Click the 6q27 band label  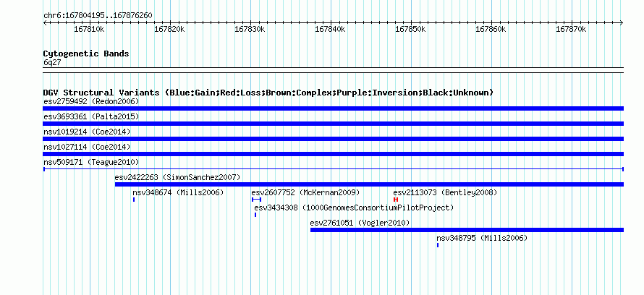(52, 63)
